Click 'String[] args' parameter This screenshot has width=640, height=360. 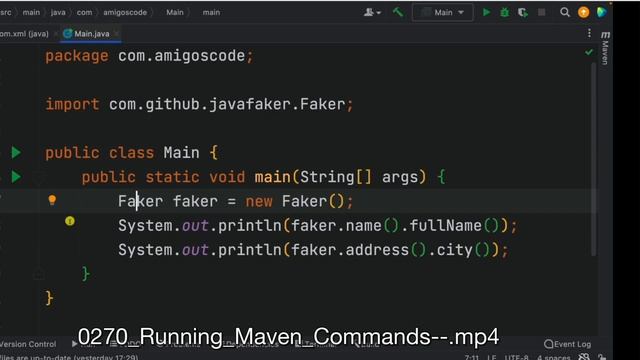(x=360, y=177)
